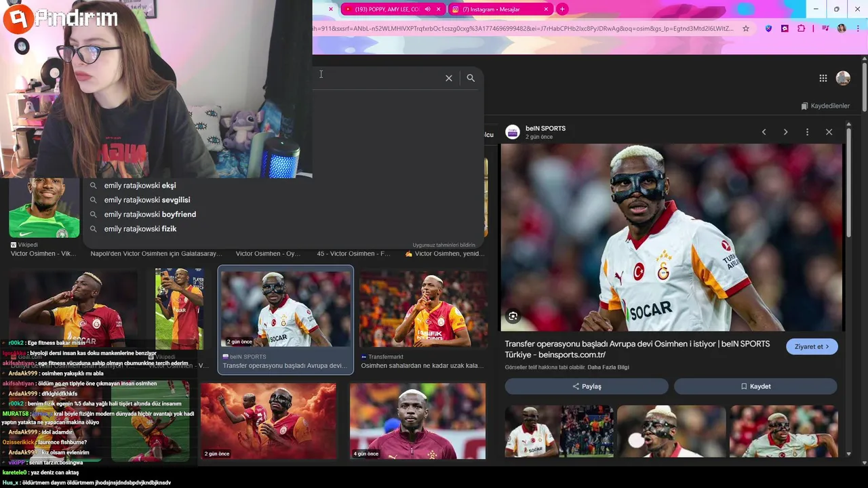Open the Google apps grid
Viewport: 868px width, 488px height.
point(823,78)
